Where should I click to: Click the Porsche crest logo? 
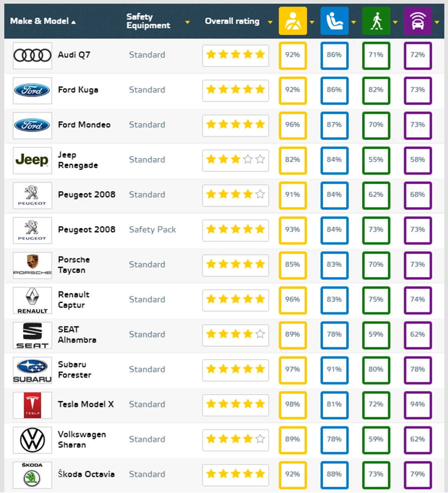click(32, 265)
